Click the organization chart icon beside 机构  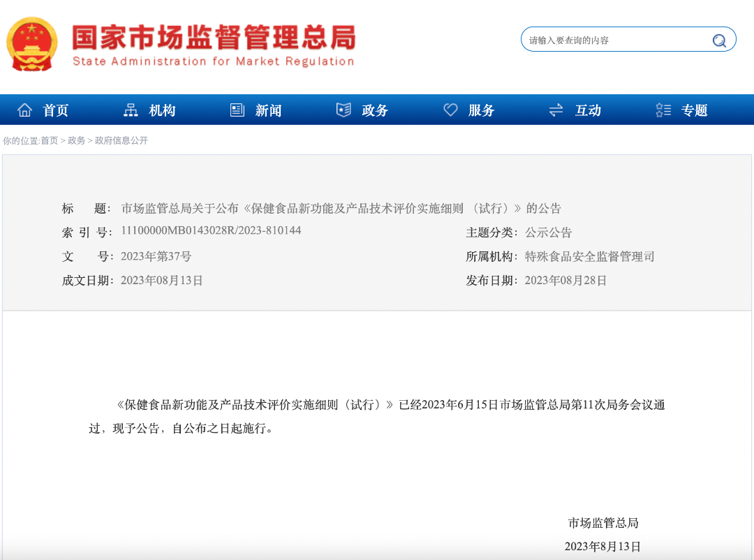(131, 110)
